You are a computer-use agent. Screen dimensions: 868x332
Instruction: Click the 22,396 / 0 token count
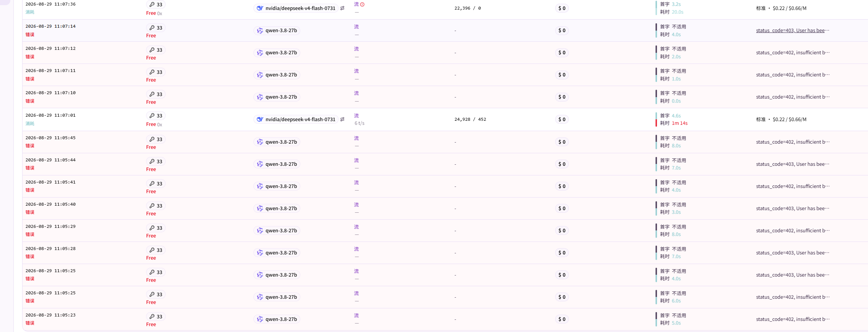point(467,8)
